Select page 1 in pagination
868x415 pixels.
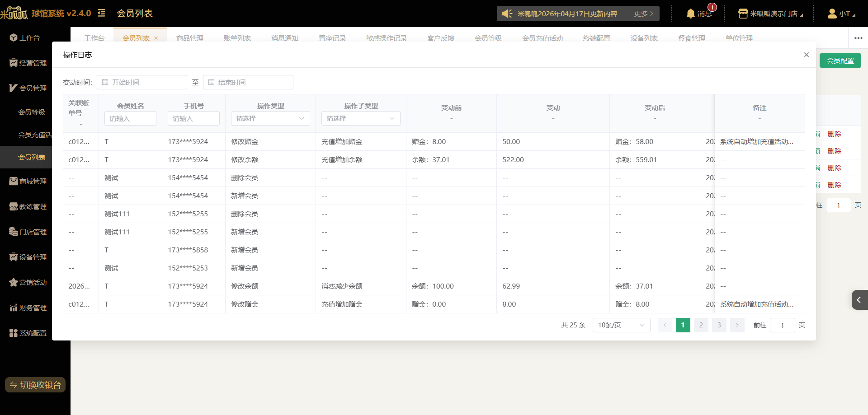[683, 325]
